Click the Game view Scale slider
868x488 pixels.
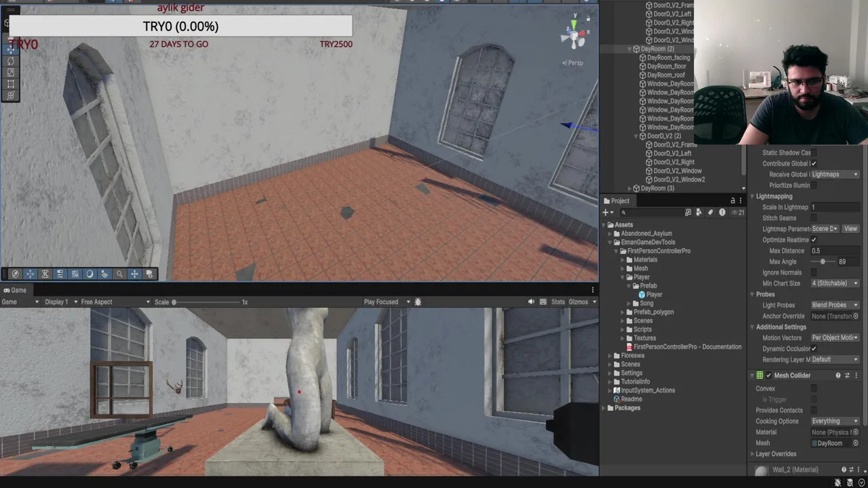(207, 302)
